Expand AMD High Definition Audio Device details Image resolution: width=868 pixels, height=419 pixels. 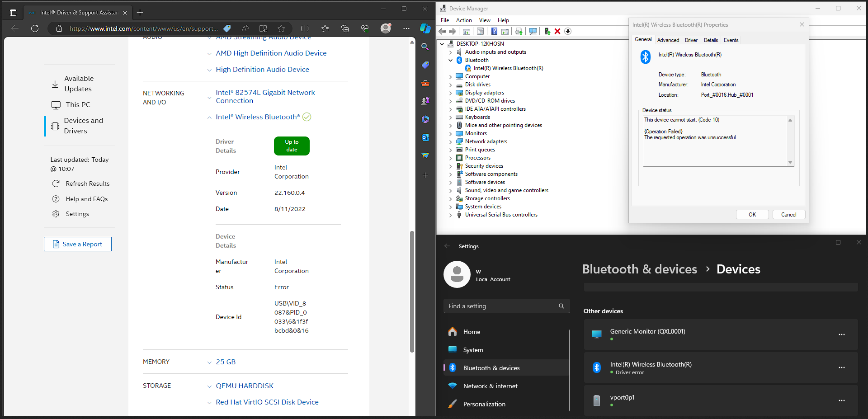tap(209, 54)
